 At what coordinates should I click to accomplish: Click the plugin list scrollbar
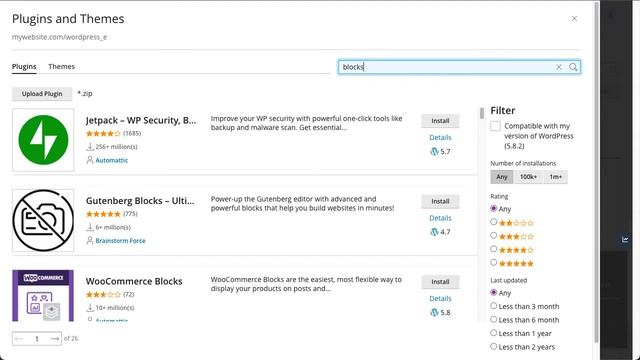(482, 113)
